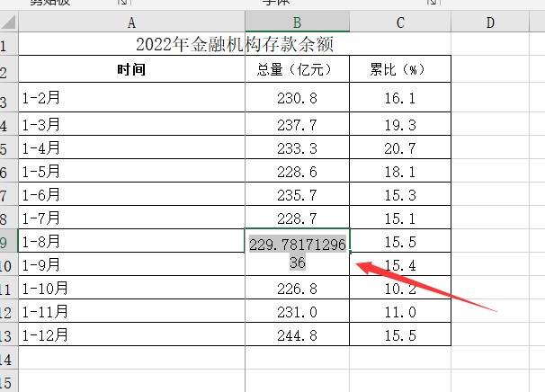Select column C header

(400, 22)
